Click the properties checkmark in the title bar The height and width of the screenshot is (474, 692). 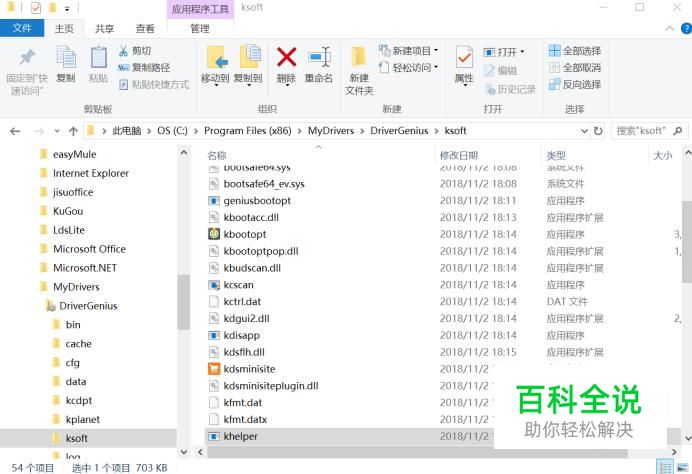click(x=36, y=8)
